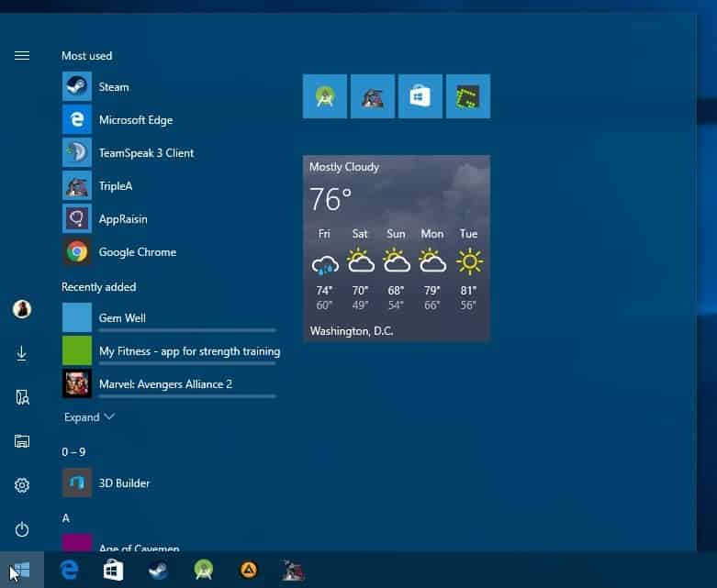The height and width of the screenshot is (588, 717).
Task: Open Marvel: Avengers Alliance 2 icon
Action: pyautogui.click(x=77, y=383)
